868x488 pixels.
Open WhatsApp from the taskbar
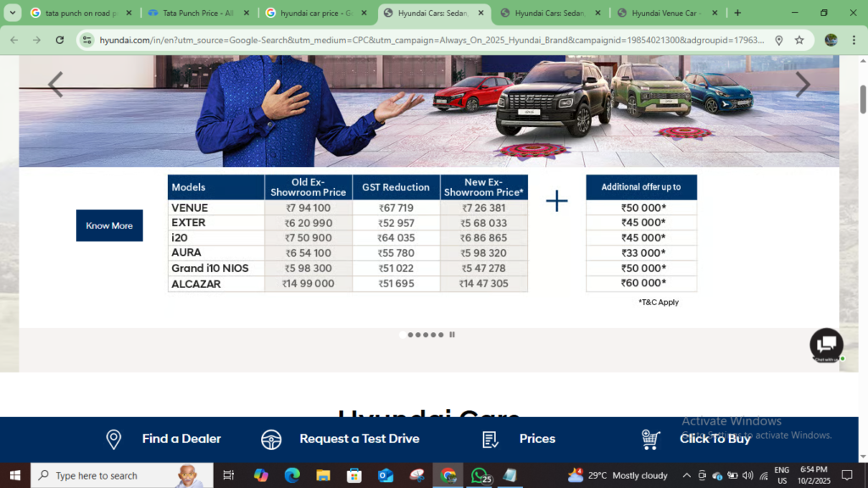tap(480, 475)
